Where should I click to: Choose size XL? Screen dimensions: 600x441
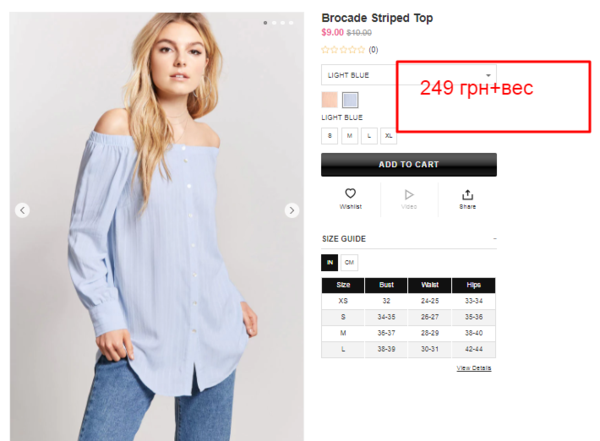388,136
